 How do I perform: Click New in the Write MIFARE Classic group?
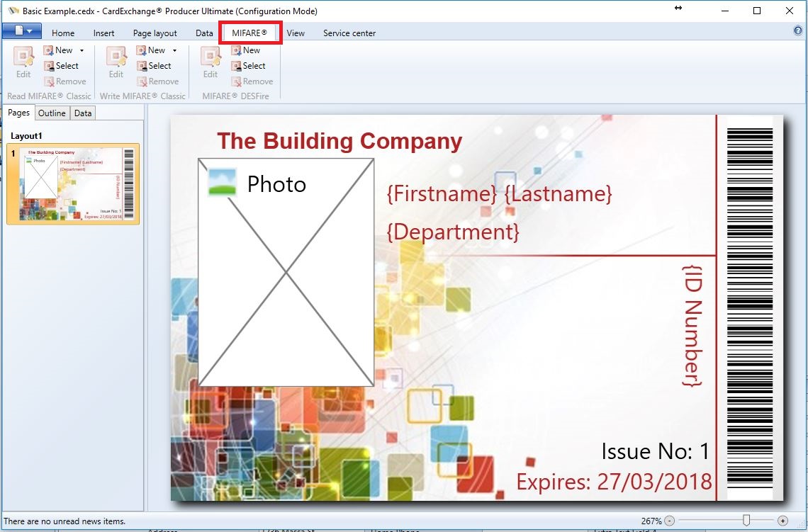tap(151, 50)
